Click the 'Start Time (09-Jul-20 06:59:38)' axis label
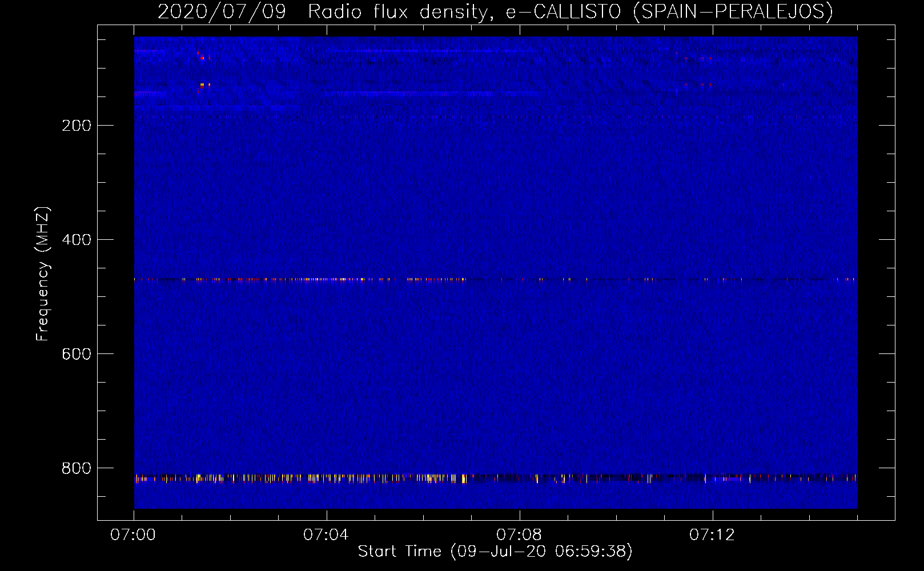 tap(495, 552)
